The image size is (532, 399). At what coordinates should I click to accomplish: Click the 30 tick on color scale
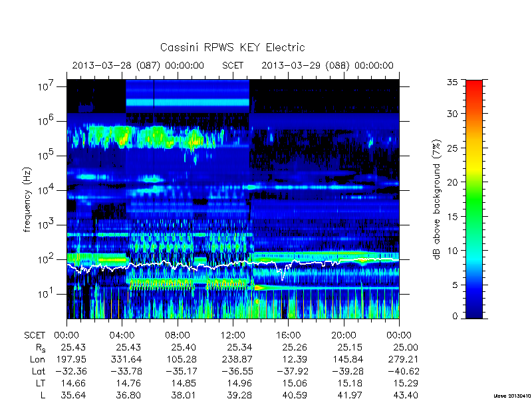[452, 113]
